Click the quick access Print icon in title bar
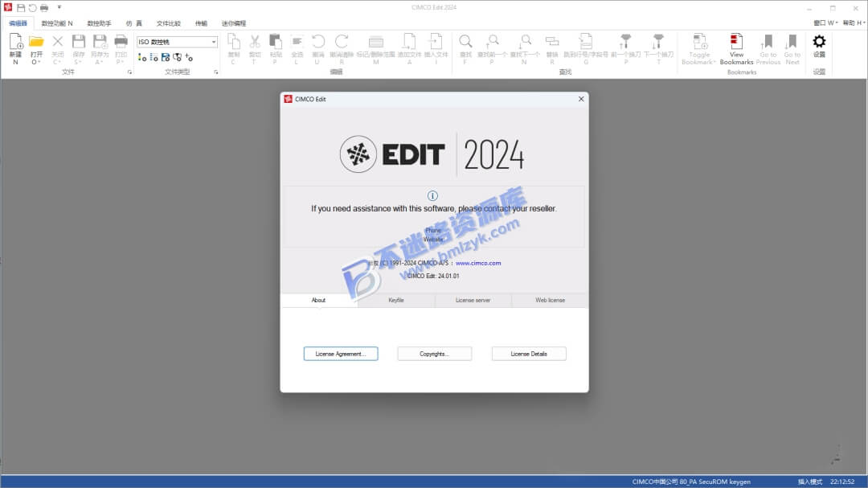The height and width of the screenshot is (488, 868). coord(44,8)
